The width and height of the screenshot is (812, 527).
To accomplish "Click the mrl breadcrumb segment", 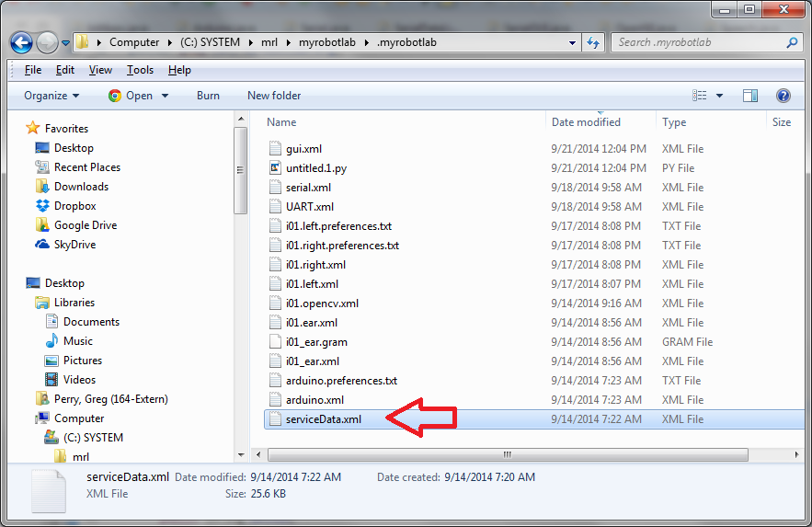I will click(x=269, y=42).
